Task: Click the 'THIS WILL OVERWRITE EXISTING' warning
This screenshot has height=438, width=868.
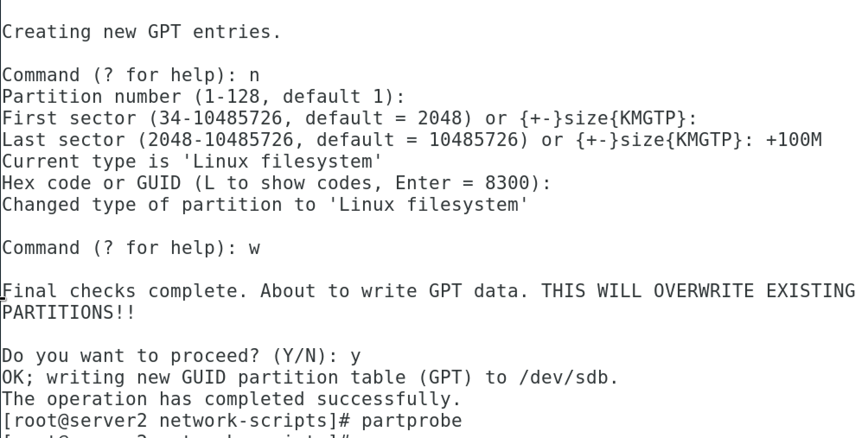Action: click(698, 291)
